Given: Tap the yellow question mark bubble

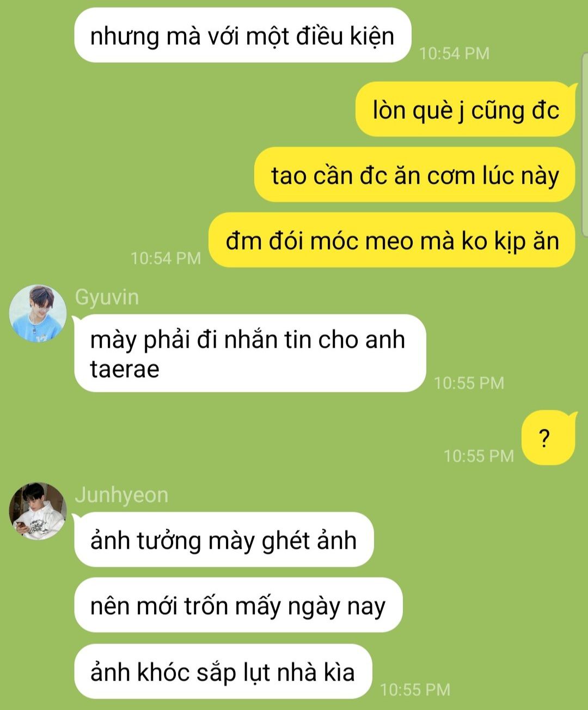Looking at the screenshot, I should pos(548,438).
